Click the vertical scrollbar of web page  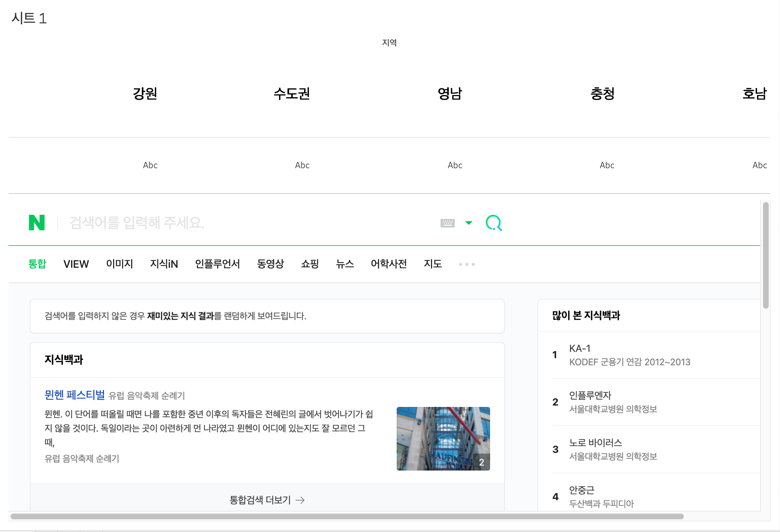point(766,255)
